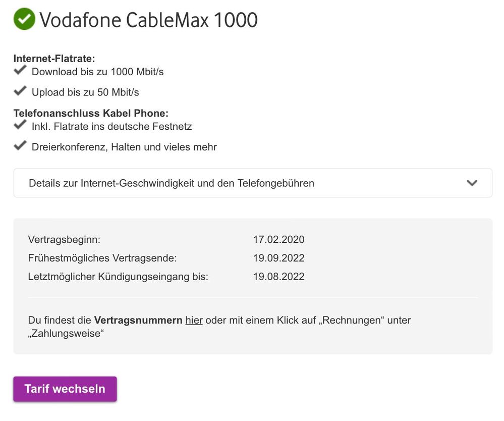504x421 pixels.
Task: Click the checkmark next to Upload 50 Mbit/s
Action: click(20, 91)
